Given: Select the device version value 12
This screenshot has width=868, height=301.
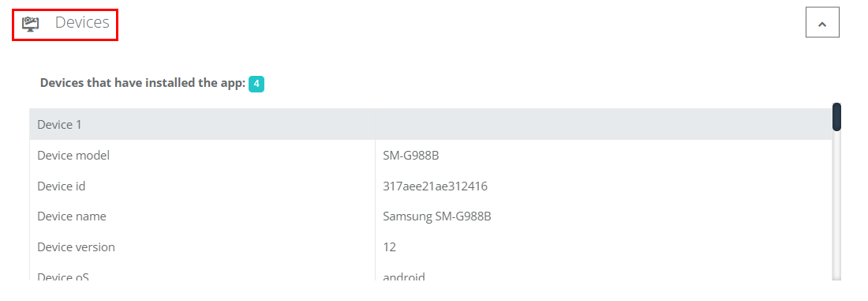Looking at the screenshot, I should [389, 247].
